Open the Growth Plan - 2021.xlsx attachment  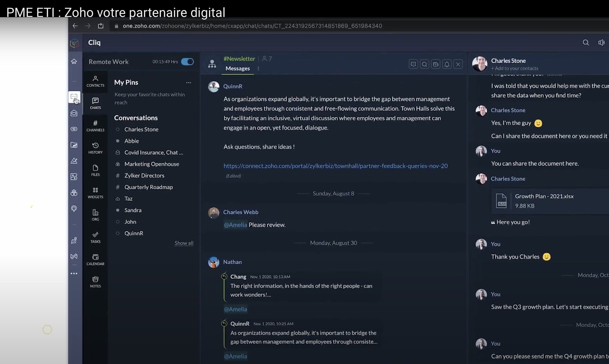[x=550, y=201]
